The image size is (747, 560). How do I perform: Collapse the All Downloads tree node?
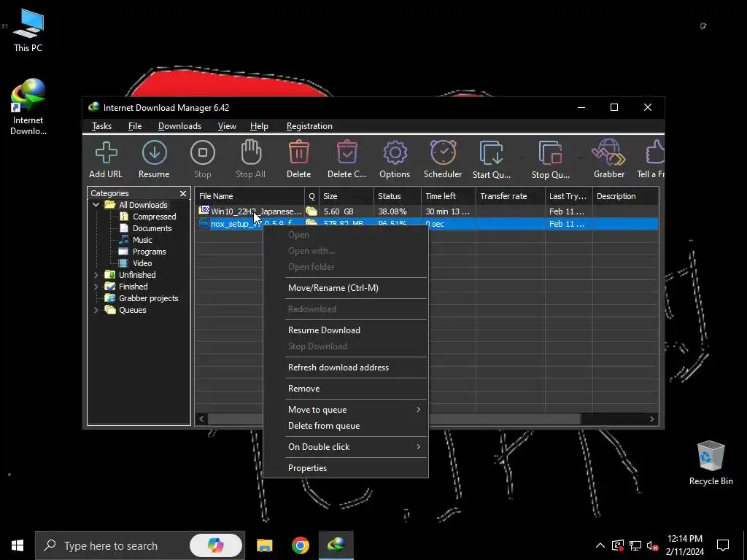(x=96, y=205)
